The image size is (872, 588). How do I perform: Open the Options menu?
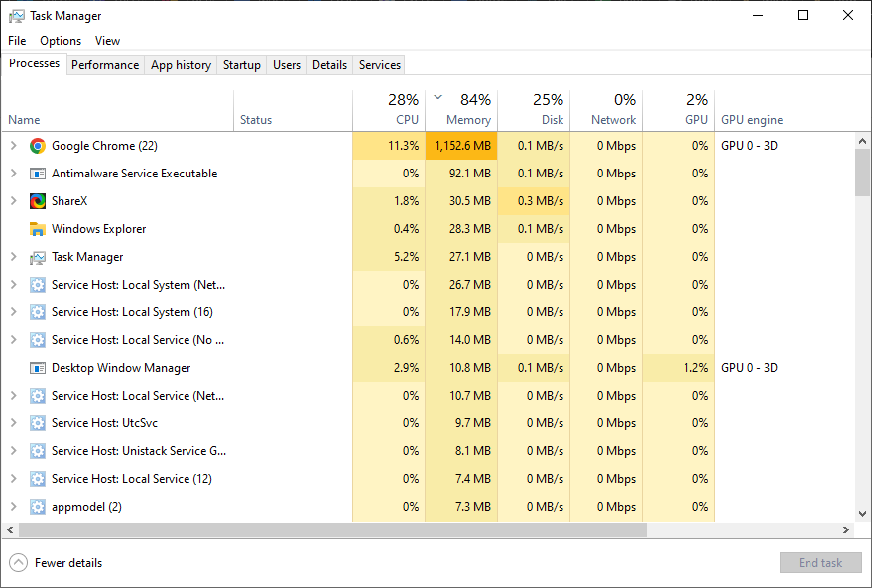[61, 41]
